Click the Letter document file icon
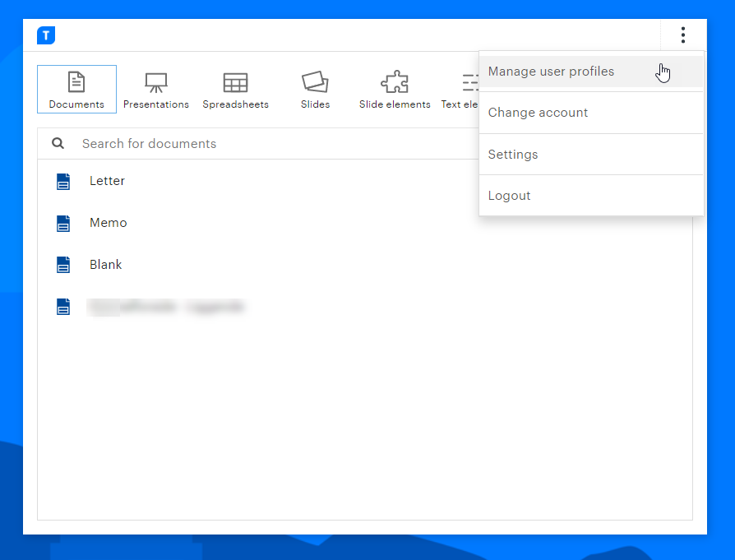This screenshot has width=735, height=560. [63, 181]
